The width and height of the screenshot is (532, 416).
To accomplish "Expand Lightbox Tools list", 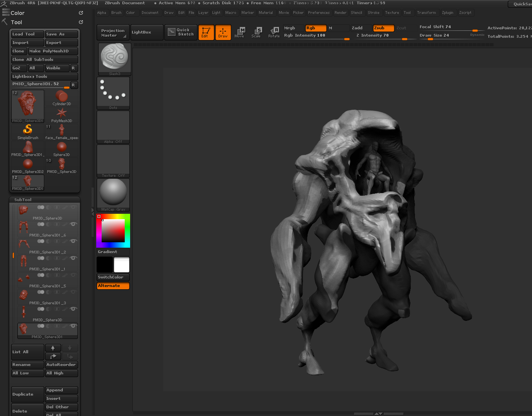I will pyautogui.click(x=44, y=77).
